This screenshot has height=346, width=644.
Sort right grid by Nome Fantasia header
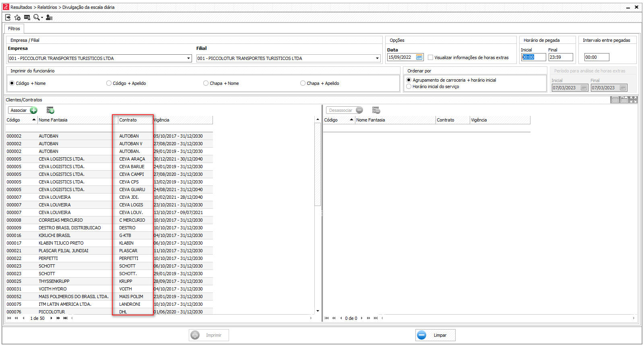tap(395, 120)
